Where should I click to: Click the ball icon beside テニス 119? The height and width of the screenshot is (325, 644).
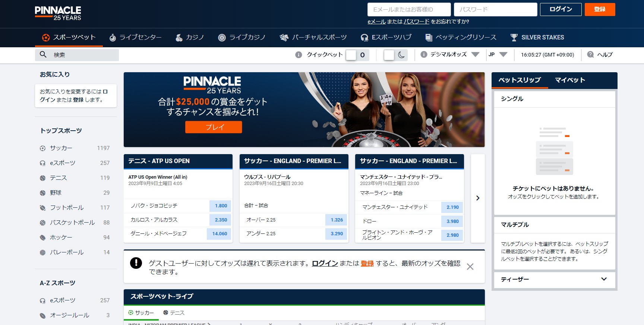(x=42, y=178)
